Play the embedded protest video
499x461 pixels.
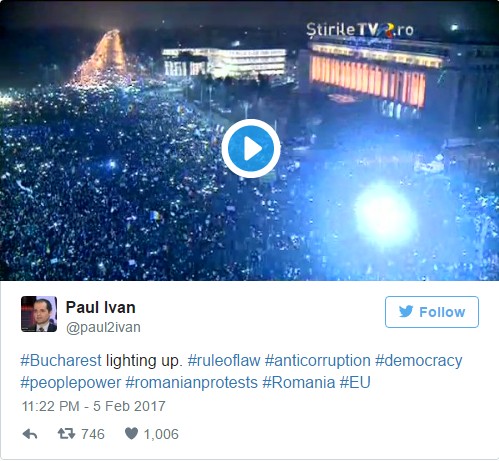(251, 148)
